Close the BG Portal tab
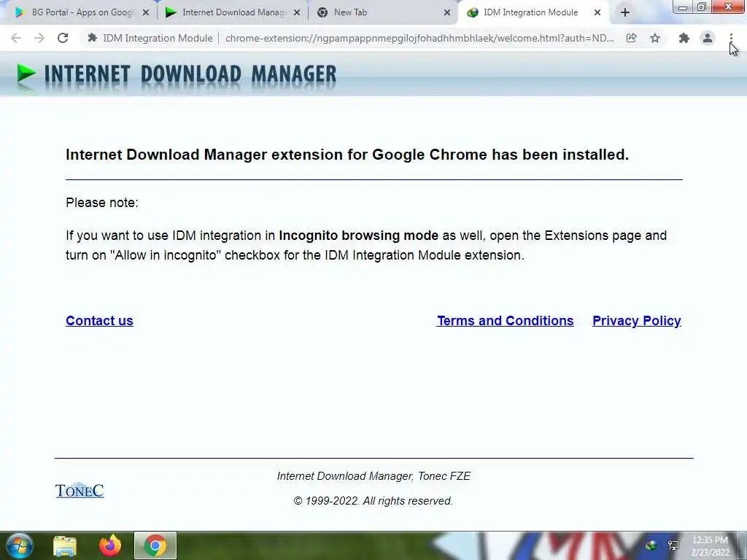 click(146, 13)
